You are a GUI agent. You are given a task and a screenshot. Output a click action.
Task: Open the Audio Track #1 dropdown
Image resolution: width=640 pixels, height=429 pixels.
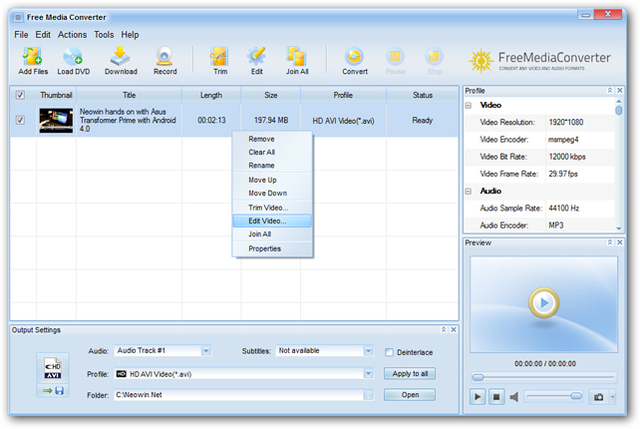[x=206, y=351]
